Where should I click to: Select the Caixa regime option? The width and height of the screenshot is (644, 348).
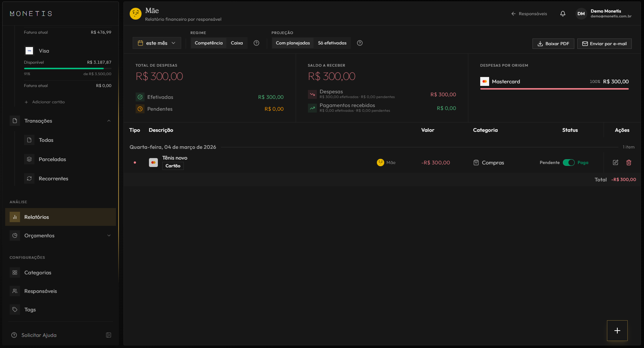(237, 43)
